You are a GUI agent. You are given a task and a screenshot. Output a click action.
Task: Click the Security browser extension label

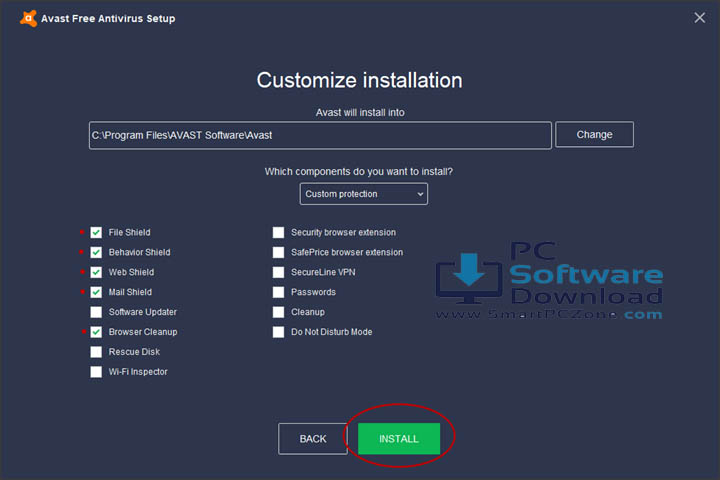coord(343,232)
